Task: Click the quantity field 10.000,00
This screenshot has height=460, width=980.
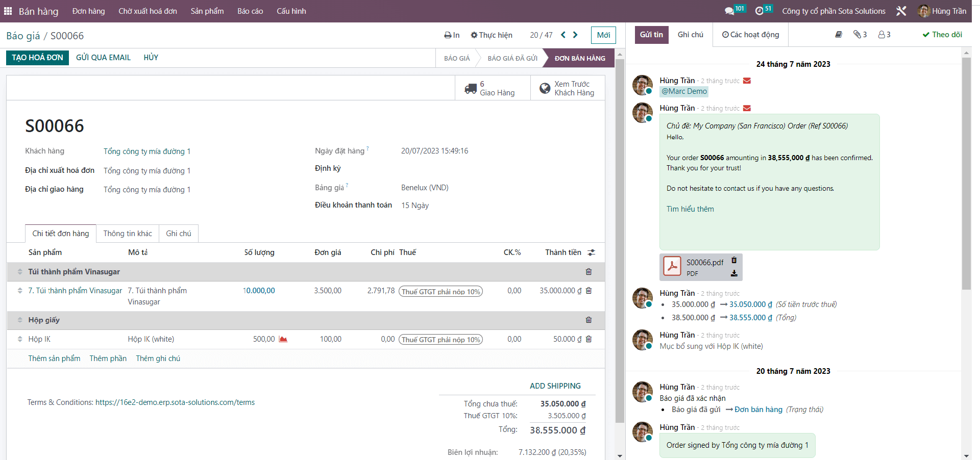Action: [x=259, y=291]
